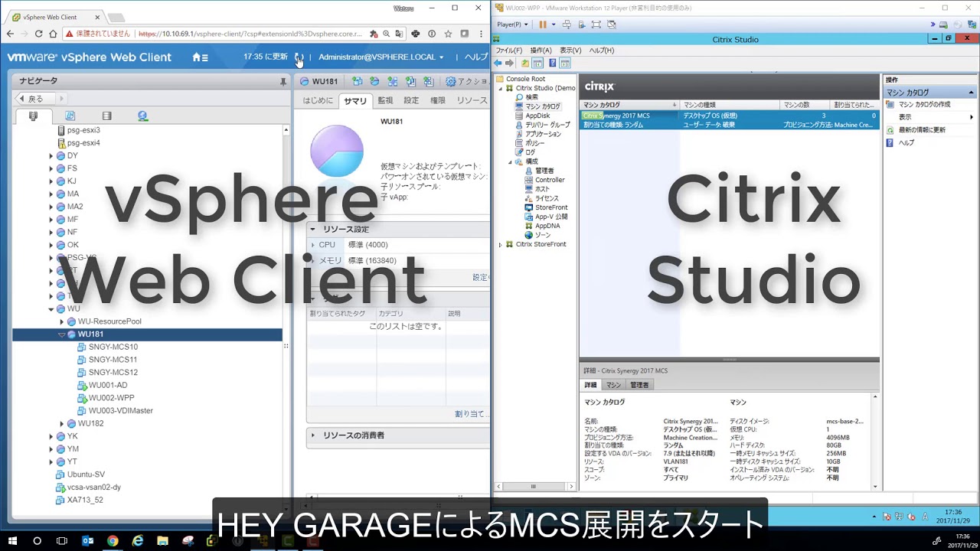Image resolution: width=980 pixels, height=551 pixels.
Task: Click the fourth action icon beside WU181
Action: tap(410, 81)
